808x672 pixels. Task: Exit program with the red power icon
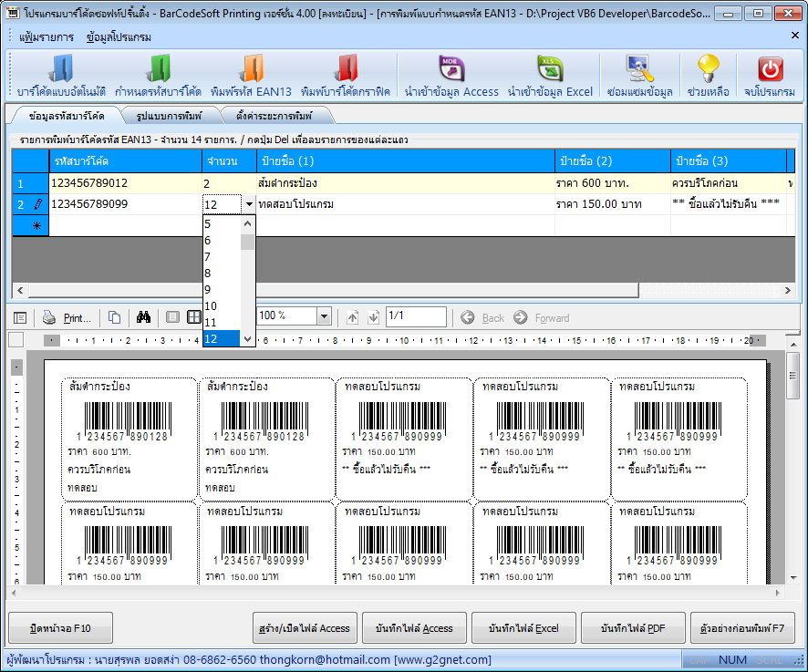tap(770, 76)
